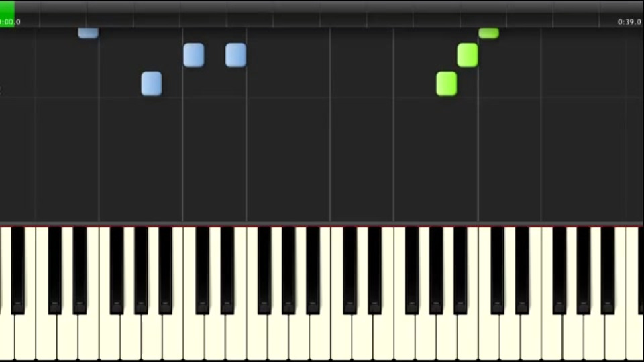Click the rightmost blue note block

tap(235, 55)
